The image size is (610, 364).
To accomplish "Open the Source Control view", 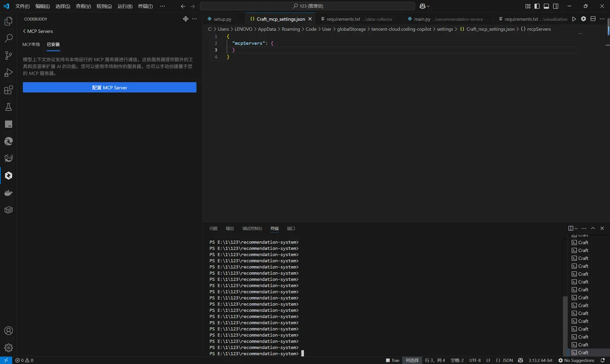I will [x=8, y=55].
